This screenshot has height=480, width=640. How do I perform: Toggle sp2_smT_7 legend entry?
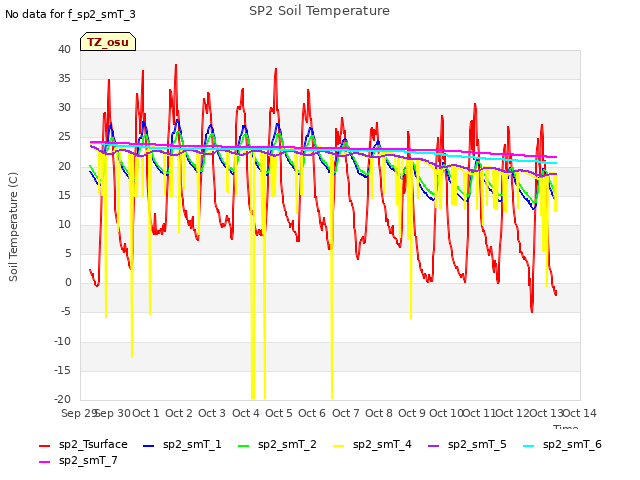click(x=78, y=460)
